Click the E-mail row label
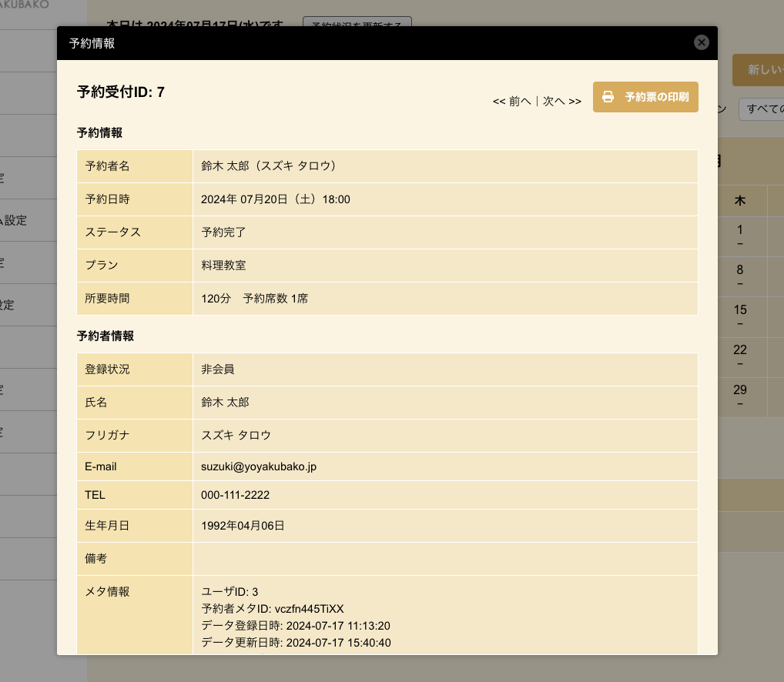Image resolution: width=784 pixels, height=682 pixels. coord(100,466)
